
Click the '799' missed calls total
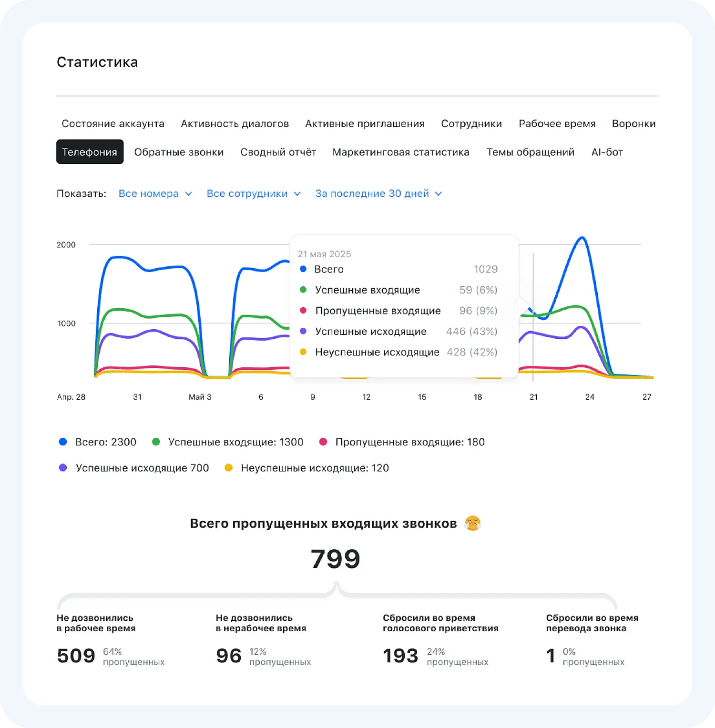pos(335,558)
